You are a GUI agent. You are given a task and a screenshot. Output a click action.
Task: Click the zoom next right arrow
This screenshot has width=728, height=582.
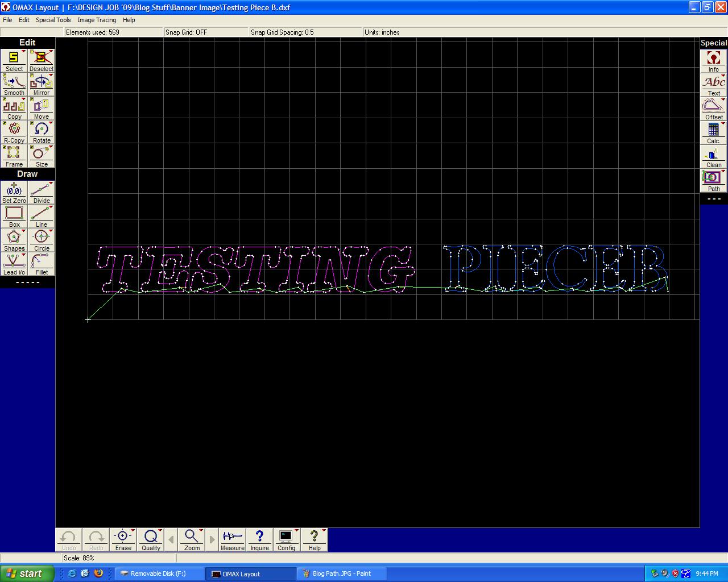coord(212,540)
